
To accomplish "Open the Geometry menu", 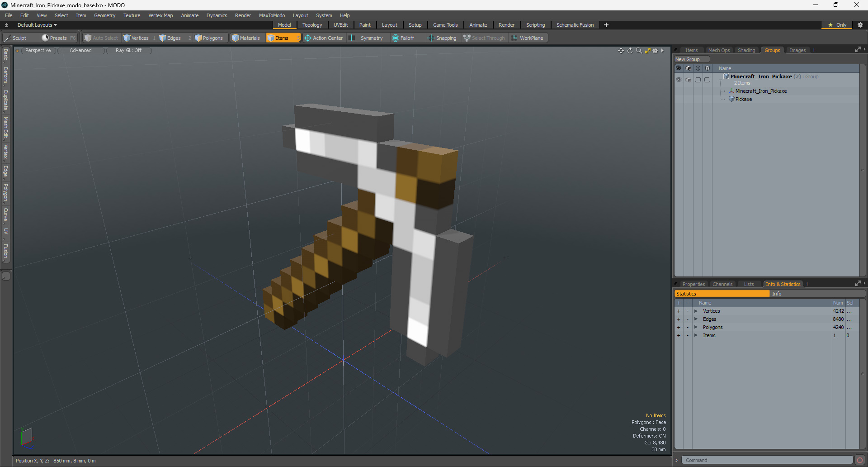I will coord(104,15).
